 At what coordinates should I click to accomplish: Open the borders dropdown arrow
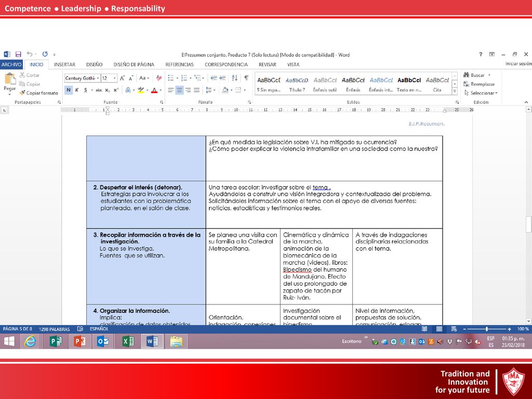[x=245, y=90]
